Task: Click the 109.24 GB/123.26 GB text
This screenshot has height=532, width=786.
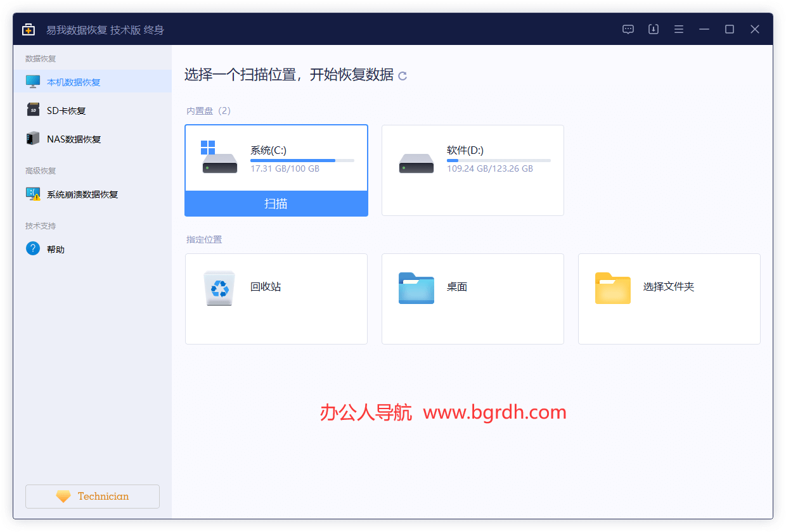Action: coord(490,169)
